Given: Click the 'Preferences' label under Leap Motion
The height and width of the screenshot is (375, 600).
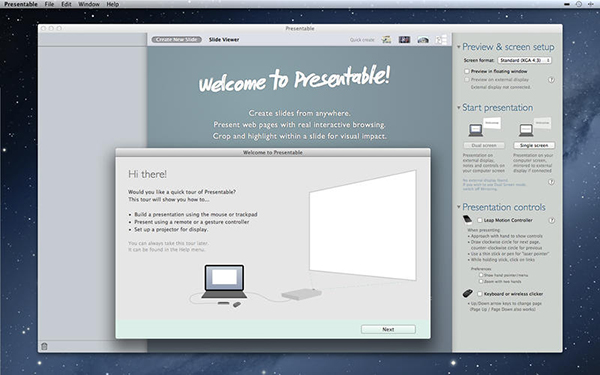Looking at the screenshot, I should click(x=481, y=269).
